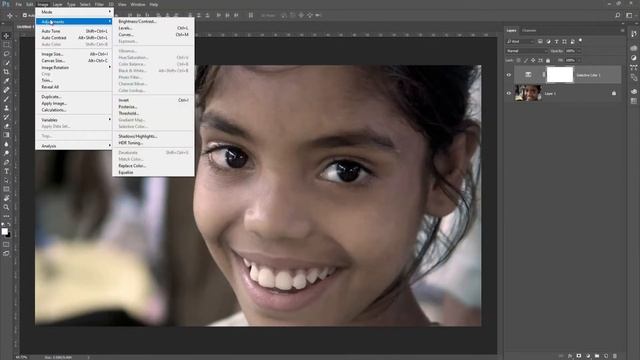Select the Dodge tool
Screen dimensions: 640x360
point(6,153)
